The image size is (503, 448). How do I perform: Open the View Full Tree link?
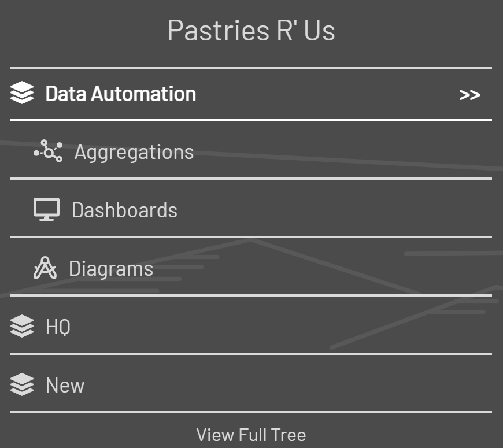251,435
